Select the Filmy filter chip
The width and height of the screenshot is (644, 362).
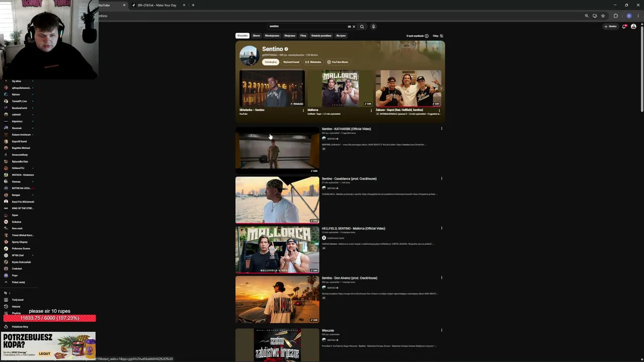pos(303,36)
